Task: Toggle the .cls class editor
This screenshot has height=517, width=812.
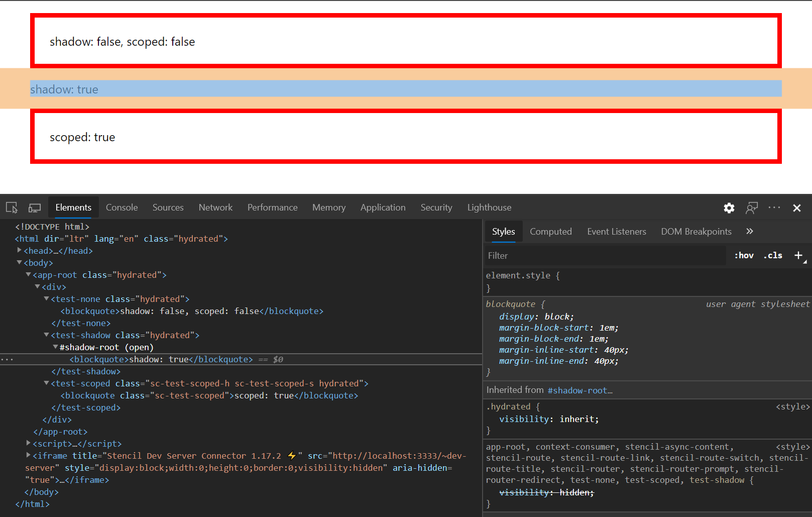Action: click(772, 255)
